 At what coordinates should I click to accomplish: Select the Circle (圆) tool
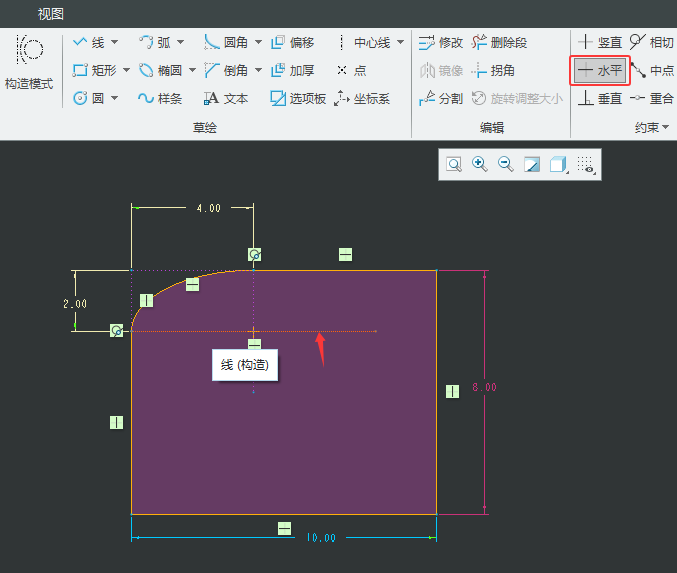click(x=89, y=98)
